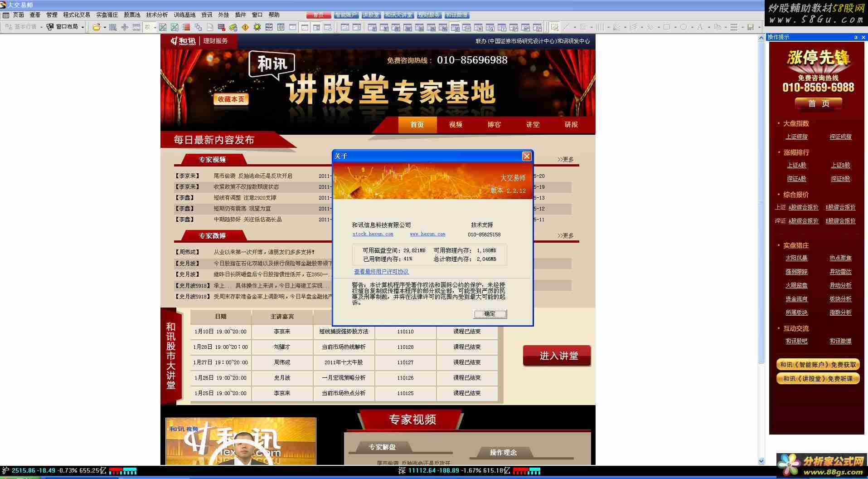
Task: Click the 进入讲堂 button
Action: pos(557,356)
